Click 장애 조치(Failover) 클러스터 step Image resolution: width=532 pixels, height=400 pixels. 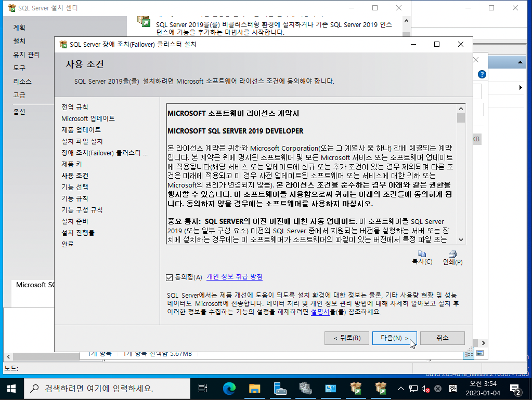[105, 153]
